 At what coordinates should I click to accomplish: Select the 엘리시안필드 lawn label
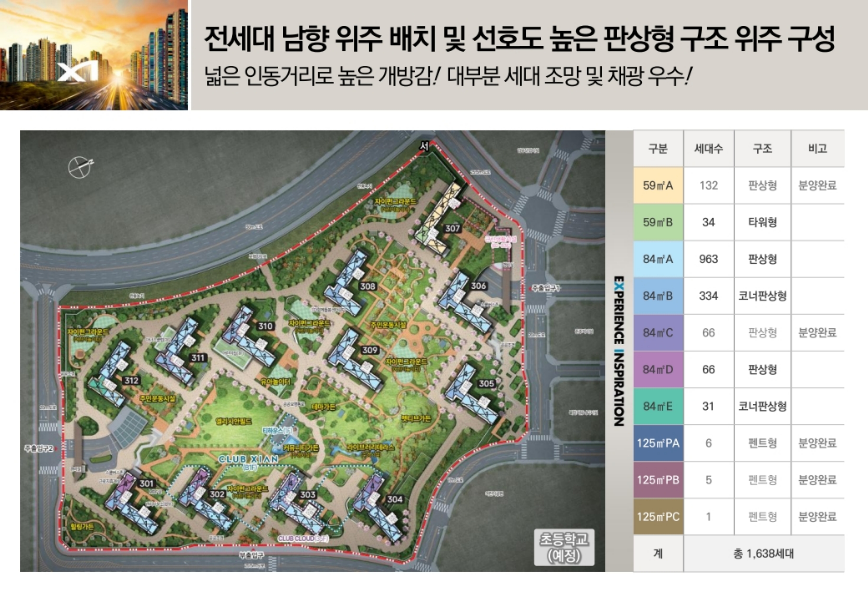234,421
